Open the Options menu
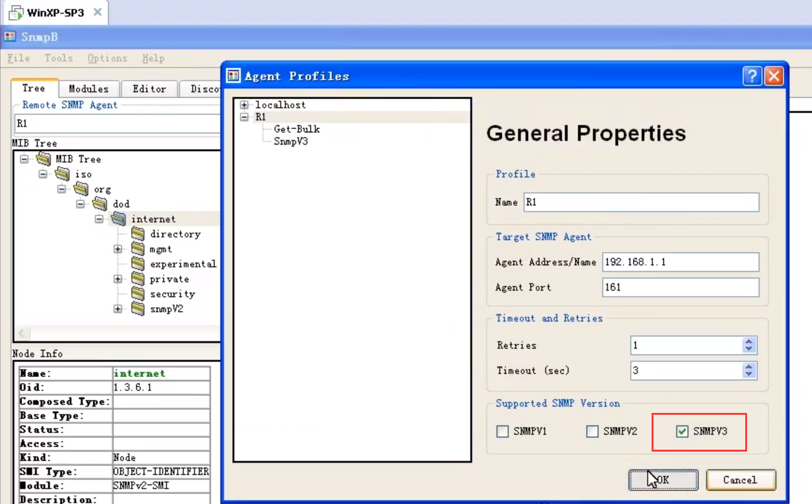 pos(107,58)
